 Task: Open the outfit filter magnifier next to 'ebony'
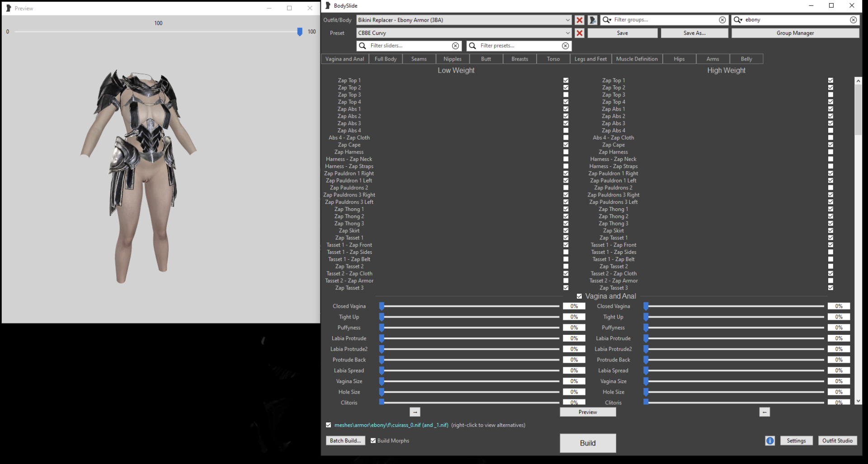(x=738, y=20)
